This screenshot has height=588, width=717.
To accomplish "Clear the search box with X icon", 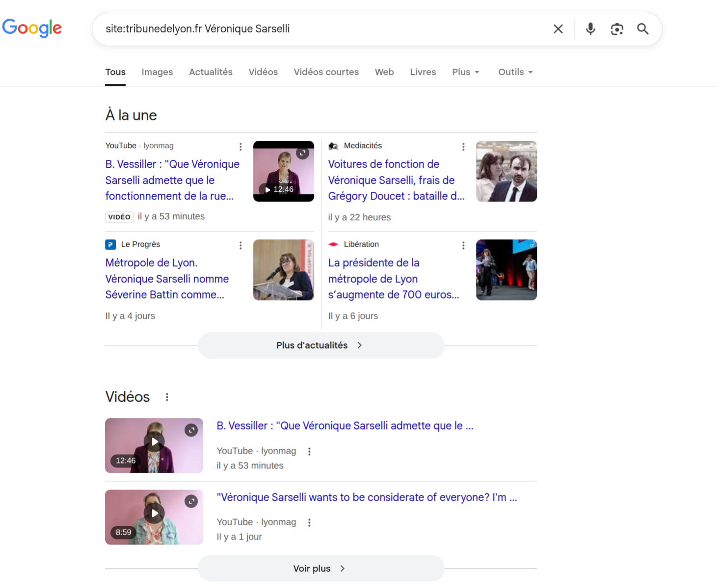I will (x=558, y=29).
